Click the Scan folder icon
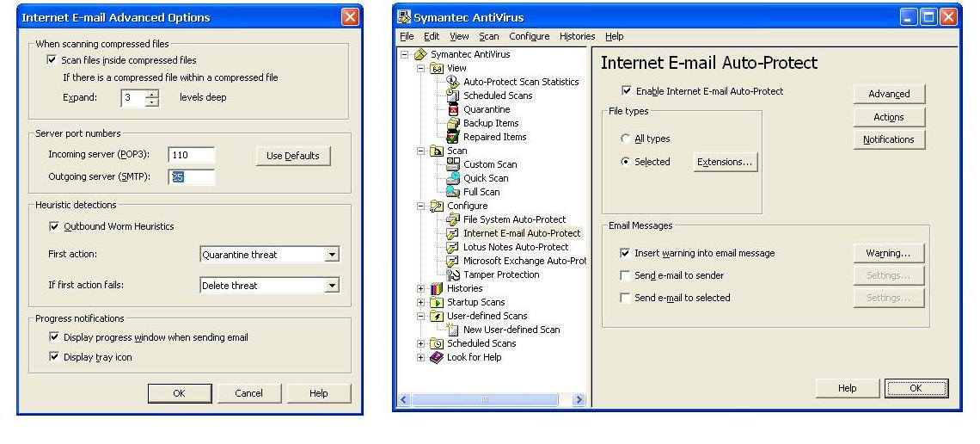The height and width of the screenshot is (444, 980). [x=437, y=151]
